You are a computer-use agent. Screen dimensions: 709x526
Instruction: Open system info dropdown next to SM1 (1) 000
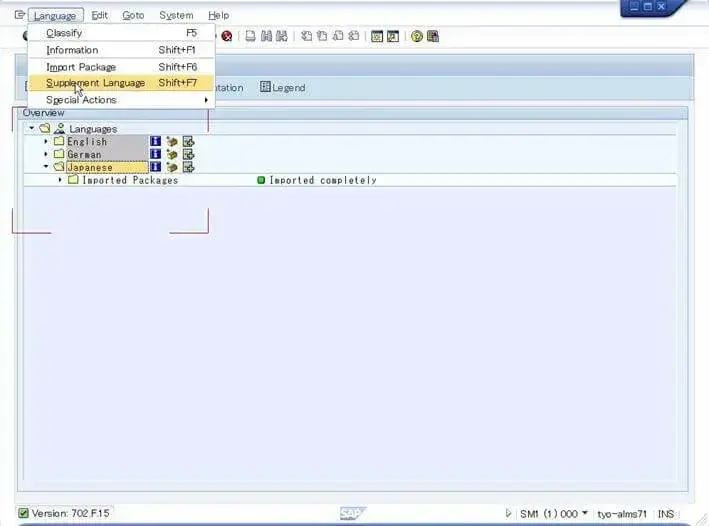[585, 513]
